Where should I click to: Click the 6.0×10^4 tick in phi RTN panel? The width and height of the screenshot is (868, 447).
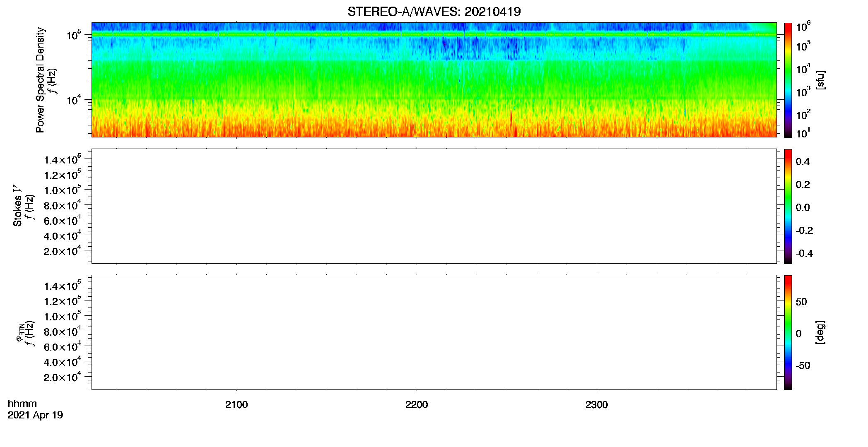(x=63, y=346)
